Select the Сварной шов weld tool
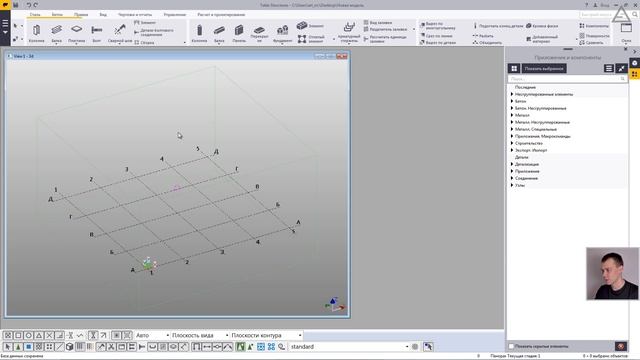Screen dimensions: 640x360 [120, 33]
